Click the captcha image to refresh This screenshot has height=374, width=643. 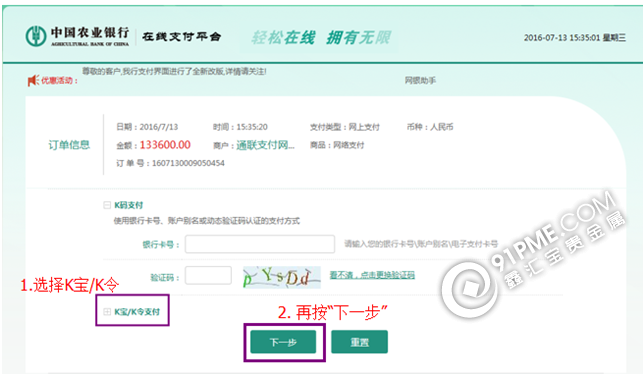[x=282, y=277]
